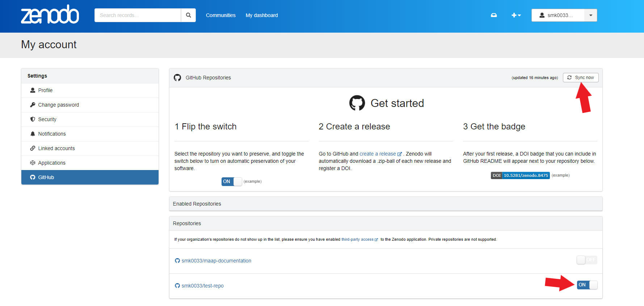Click the large GitHub logo by Get started
This screenshot has width=644, height=306.
(x=357, y=103)
